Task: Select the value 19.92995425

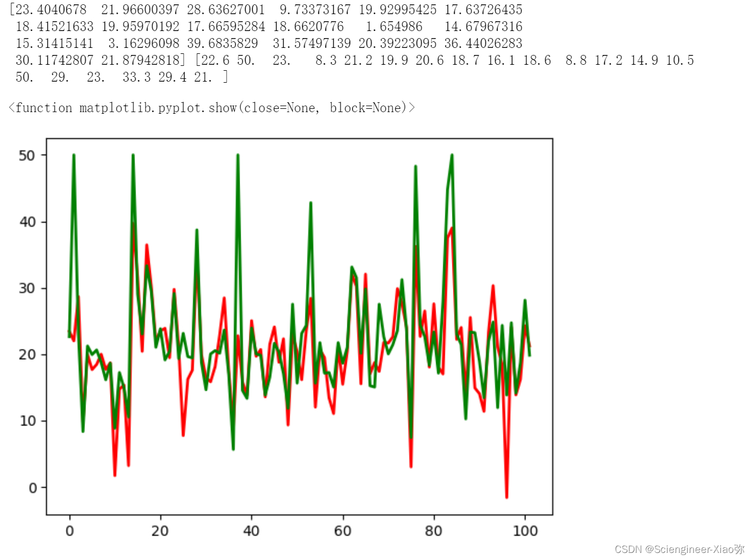Action: 397,10
